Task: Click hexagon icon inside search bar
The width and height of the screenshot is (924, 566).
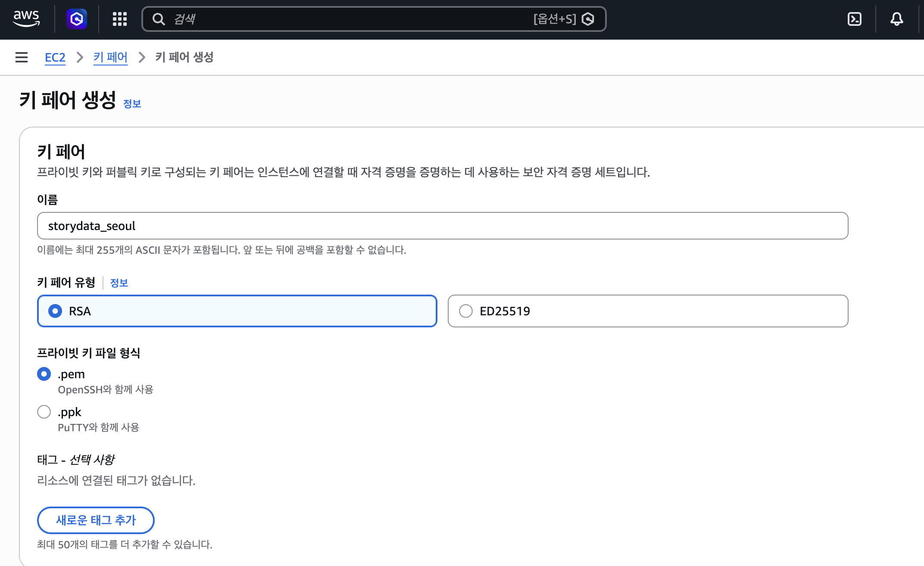Action: 588,19
